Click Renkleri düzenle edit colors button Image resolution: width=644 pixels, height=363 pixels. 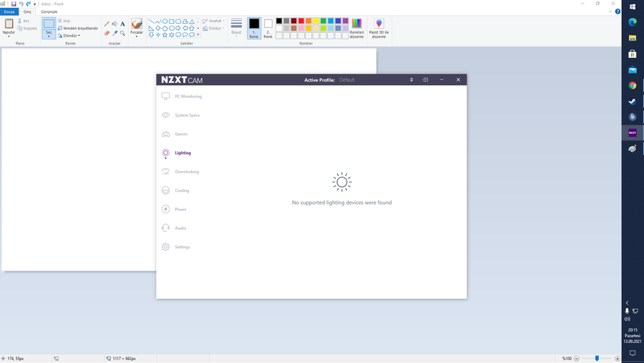[356, 28]
